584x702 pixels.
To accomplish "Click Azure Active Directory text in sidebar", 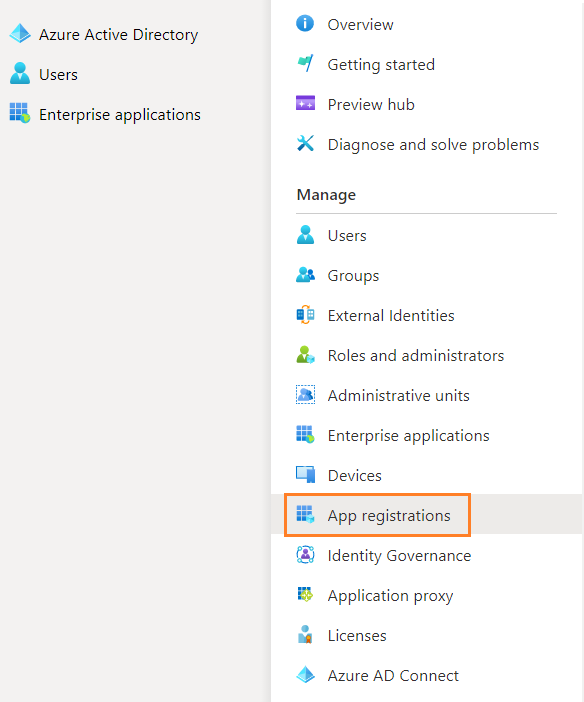I will click(x=118, y=34).
